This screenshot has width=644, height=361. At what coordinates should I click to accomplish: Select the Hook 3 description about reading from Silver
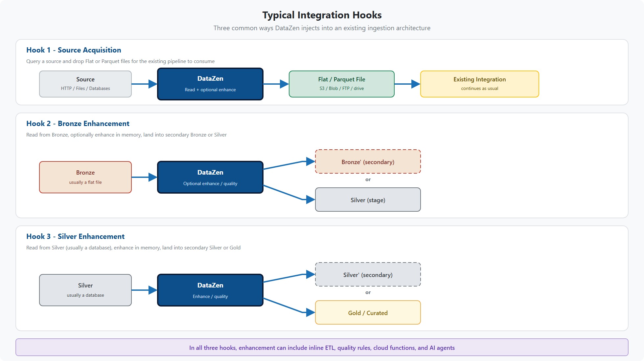[x=133, y=248]
